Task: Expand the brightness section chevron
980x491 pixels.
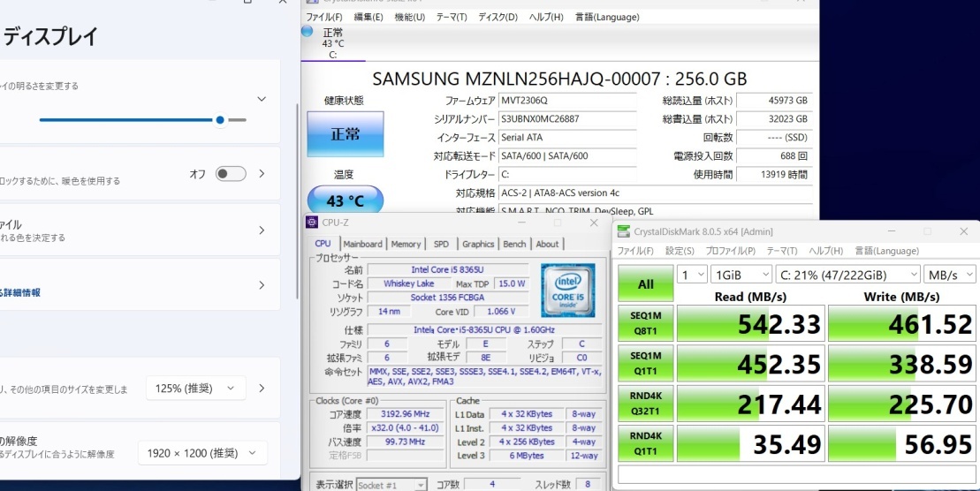Action: coord(262,100)
